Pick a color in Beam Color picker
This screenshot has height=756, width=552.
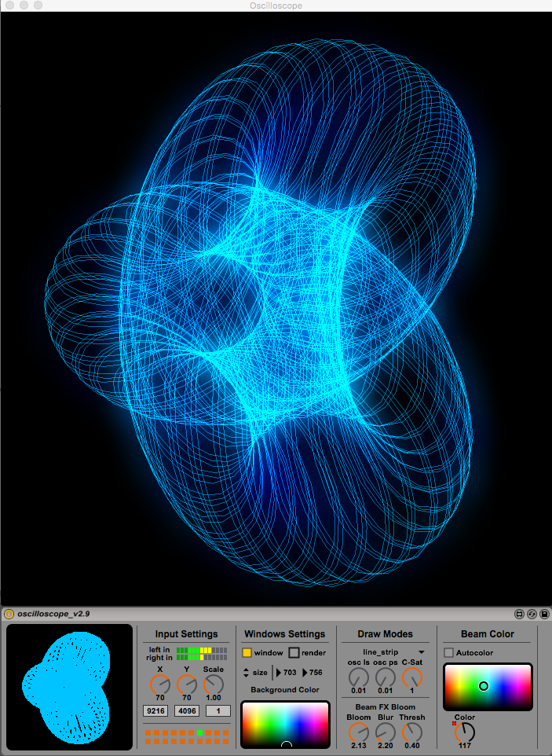(488, 686)
